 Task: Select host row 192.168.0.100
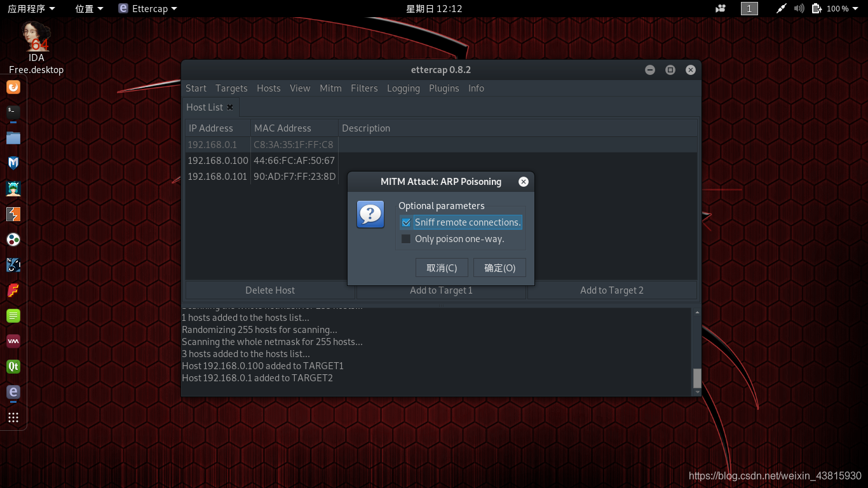(441, 161)
